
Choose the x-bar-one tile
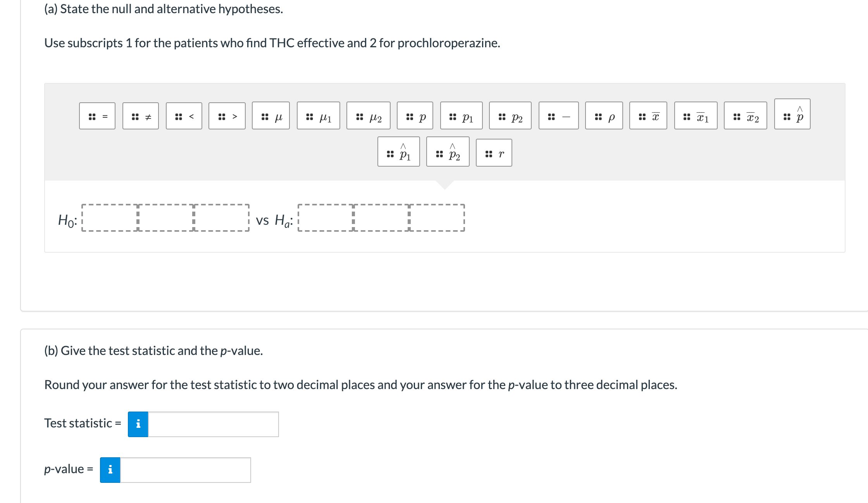point(696,115)
